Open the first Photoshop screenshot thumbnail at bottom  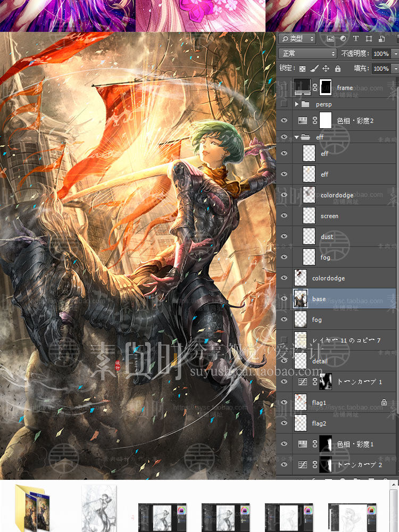162,518
